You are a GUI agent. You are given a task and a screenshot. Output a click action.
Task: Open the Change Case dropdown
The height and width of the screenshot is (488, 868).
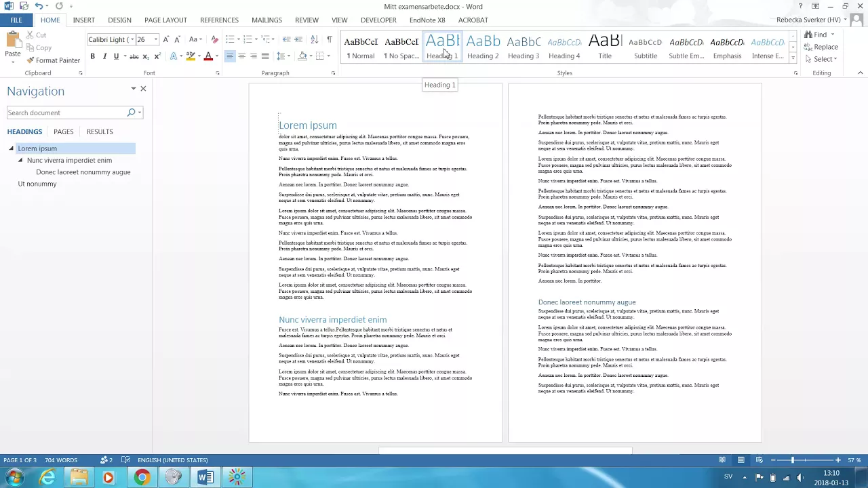(195, 39)
